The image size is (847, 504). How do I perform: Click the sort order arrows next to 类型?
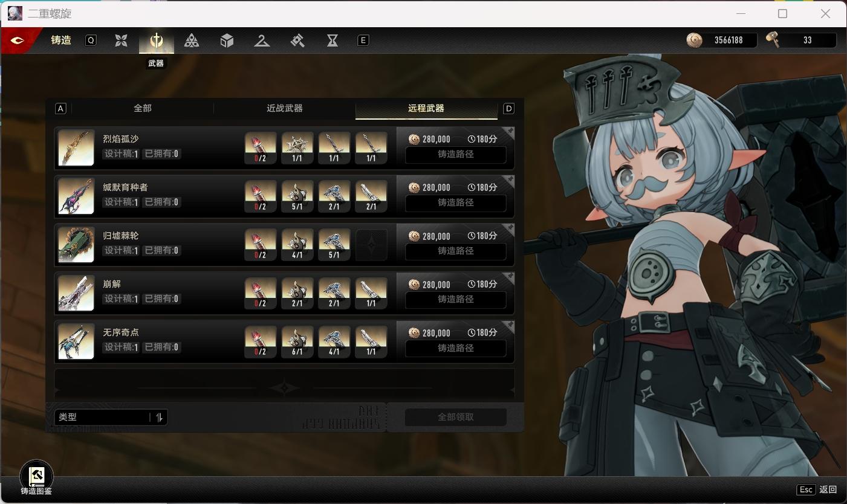(x=160, y=417)
